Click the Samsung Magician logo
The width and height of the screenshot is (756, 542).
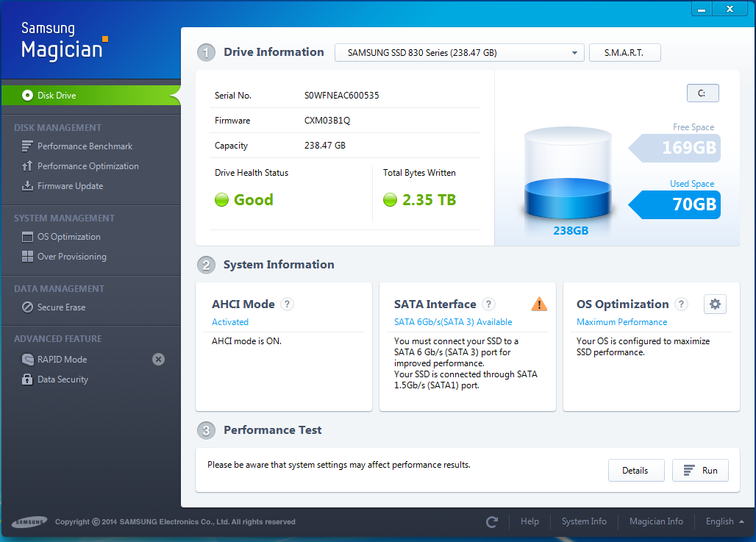pos(65,41)
